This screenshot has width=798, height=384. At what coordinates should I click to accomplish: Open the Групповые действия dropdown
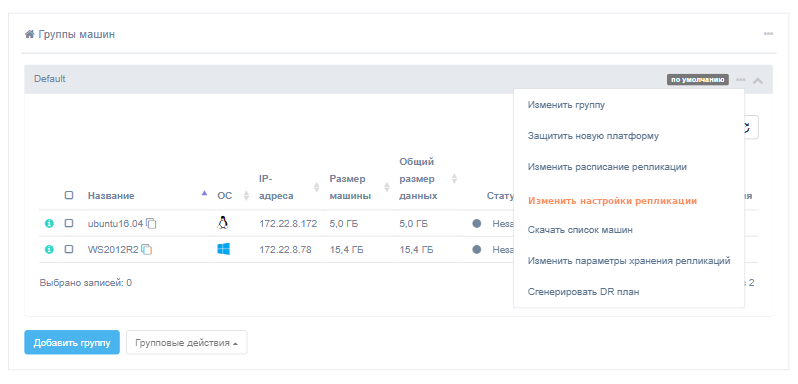[187, 343]
